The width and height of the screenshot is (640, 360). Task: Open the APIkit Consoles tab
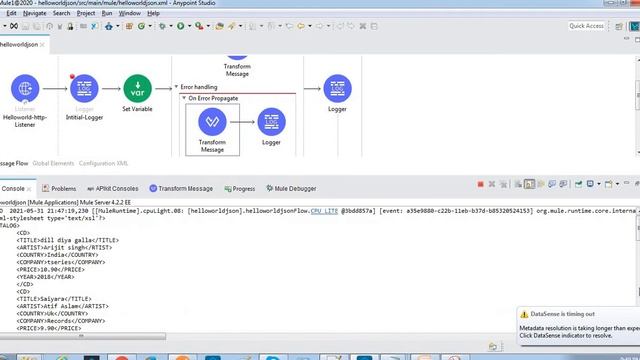pos(113,189)
